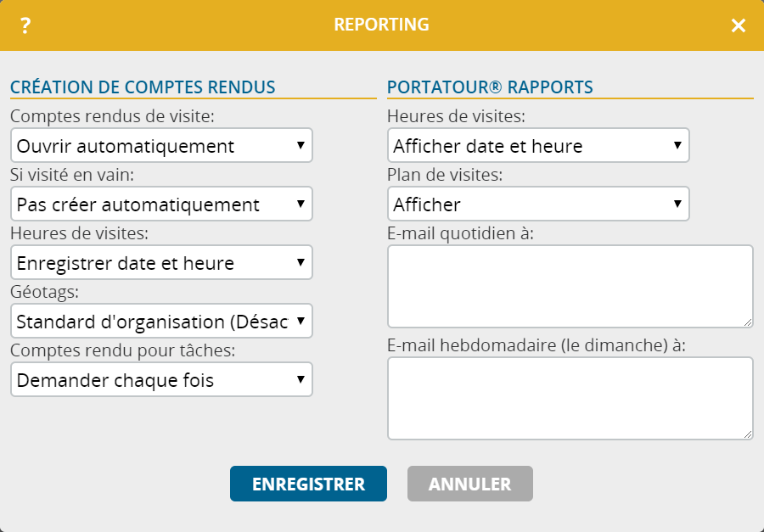Click the 'CRÉATION DE COMPTES RENDUS' heading
Viewport: 764px width, 532px height.
143,87
